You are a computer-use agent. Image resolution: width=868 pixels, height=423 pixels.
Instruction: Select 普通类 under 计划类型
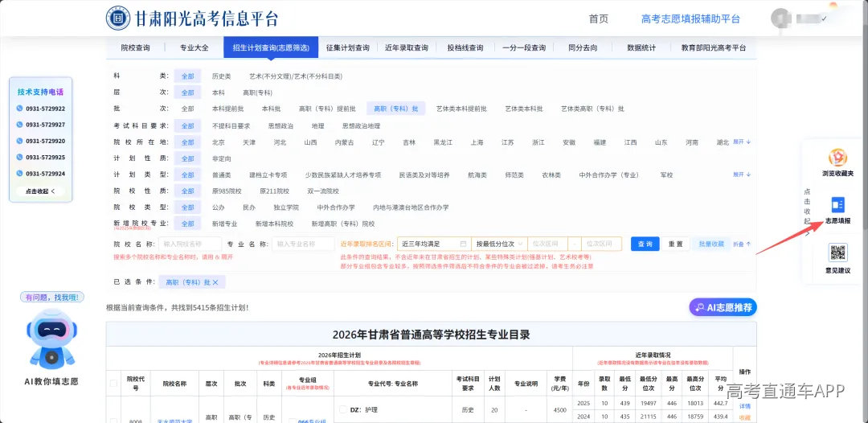(x=222, y=175)
